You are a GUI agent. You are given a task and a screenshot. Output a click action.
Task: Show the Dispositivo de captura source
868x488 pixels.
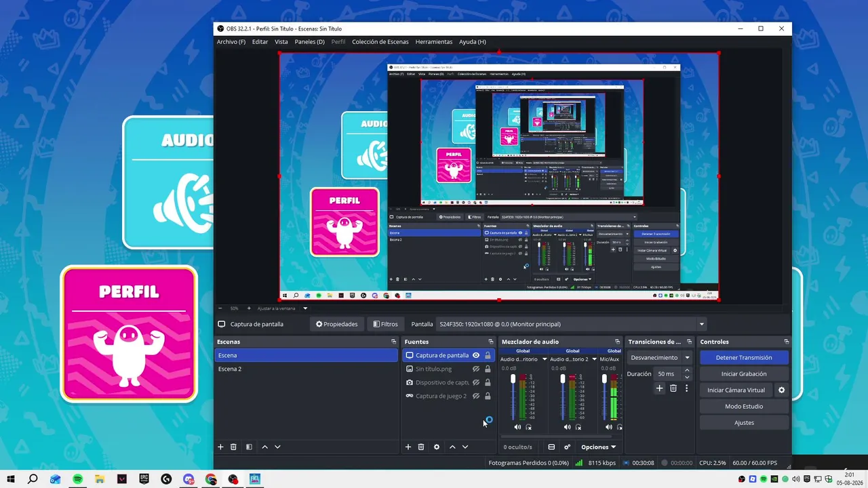[x=476, y=382]
